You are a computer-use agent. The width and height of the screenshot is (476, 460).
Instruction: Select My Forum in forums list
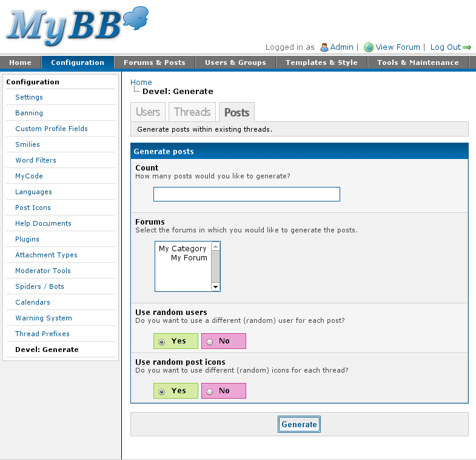pos(189,258)
